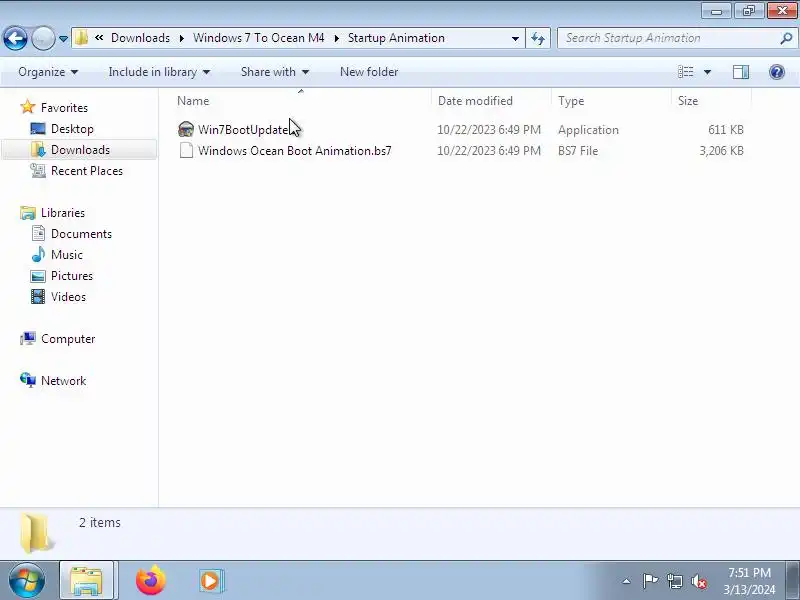
Task: Launch Firefox from the taskbar
Action: (150, 581)
